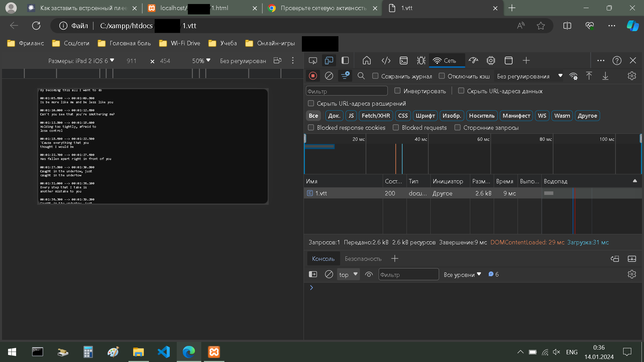Open device toolbar more options
The width and height of the screenshot is (644, 362).
(x=293, y=61)
